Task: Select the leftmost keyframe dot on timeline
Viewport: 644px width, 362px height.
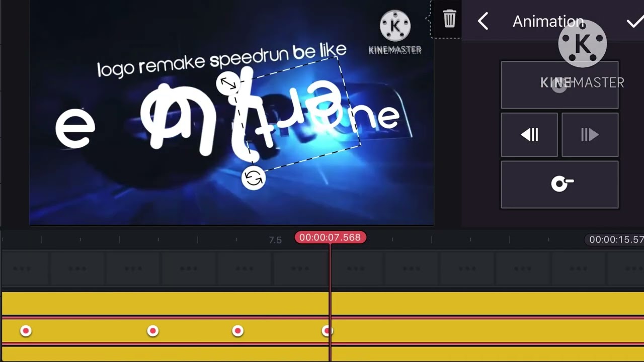Action: pos(26,331)
